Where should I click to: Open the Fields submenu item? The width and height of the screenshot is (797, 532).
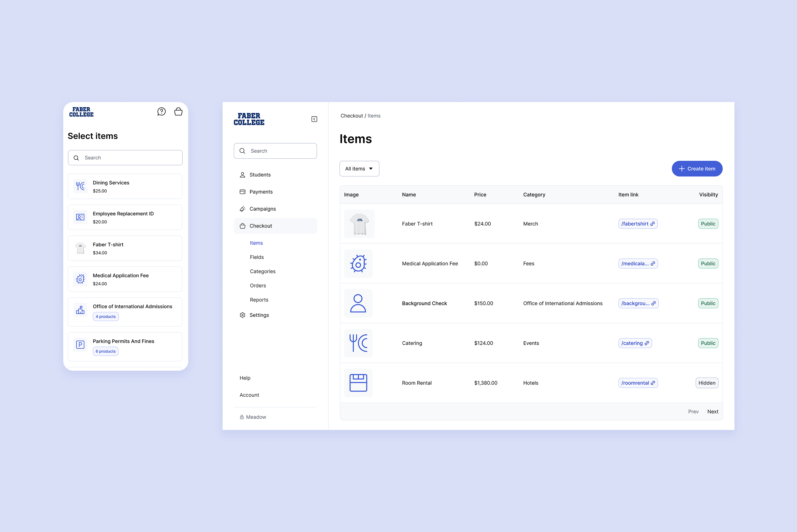coord(257,257)
